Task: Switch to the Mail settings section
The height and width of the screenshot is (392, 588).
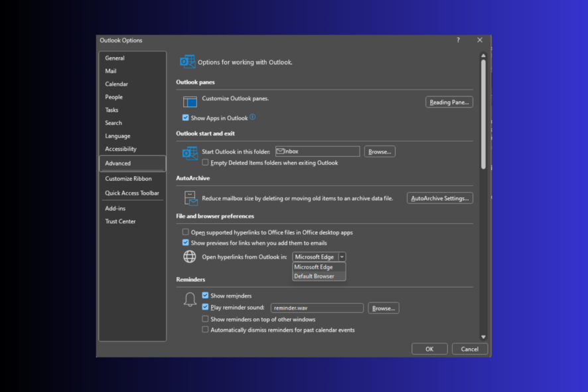Action: 113,71
